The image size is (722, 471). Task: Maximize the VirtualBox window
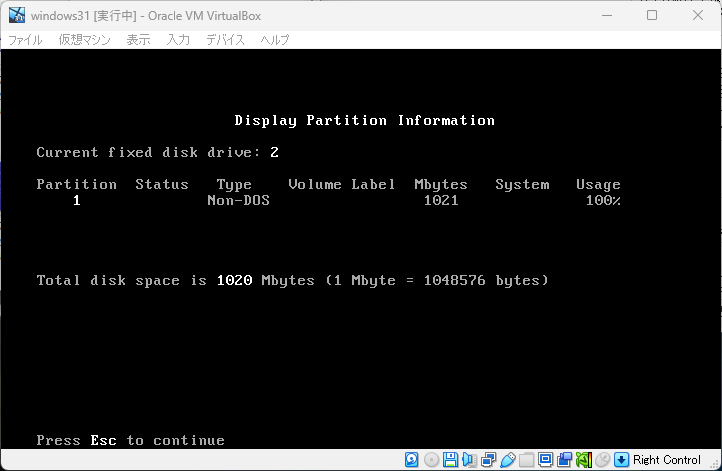652,15
